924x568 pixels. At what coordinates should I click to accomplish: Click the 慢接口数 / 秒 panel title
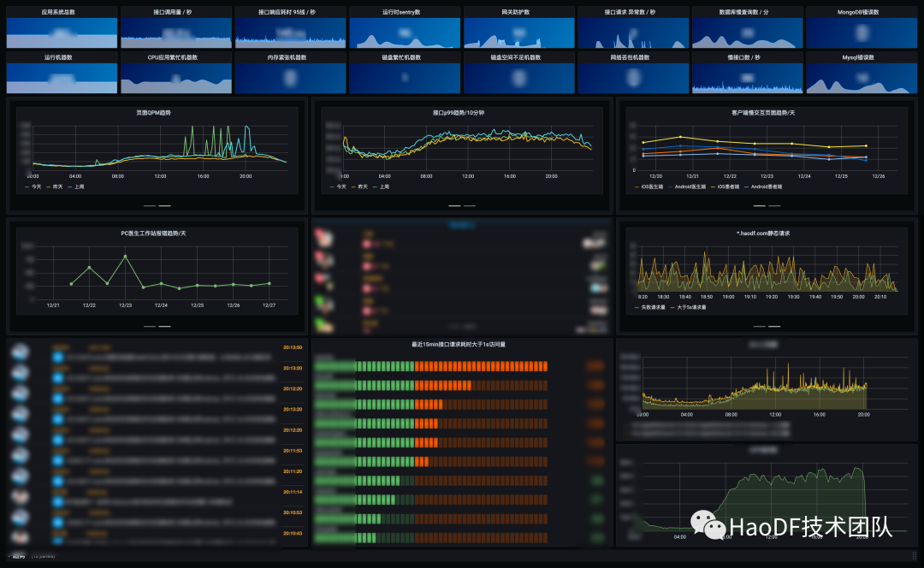click(x=743, y=57)
